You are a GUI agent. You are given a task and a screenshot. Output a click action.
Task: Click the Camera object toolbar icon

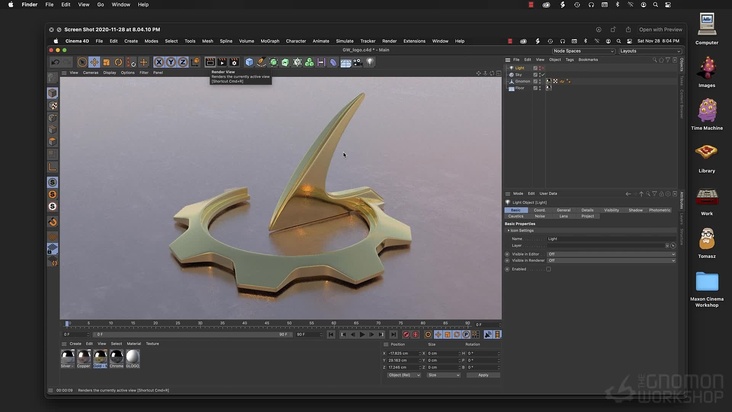pos(357,62)
